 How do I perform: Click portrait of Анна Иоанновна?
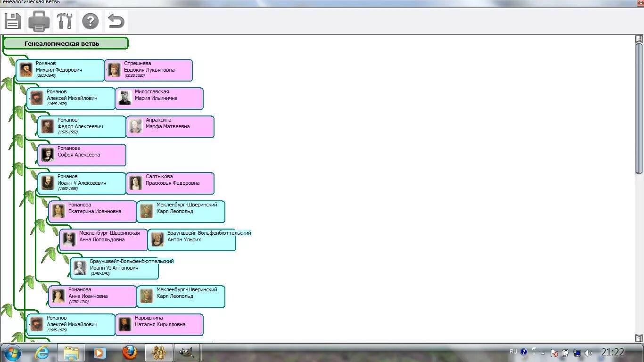(x=58, y=296)
